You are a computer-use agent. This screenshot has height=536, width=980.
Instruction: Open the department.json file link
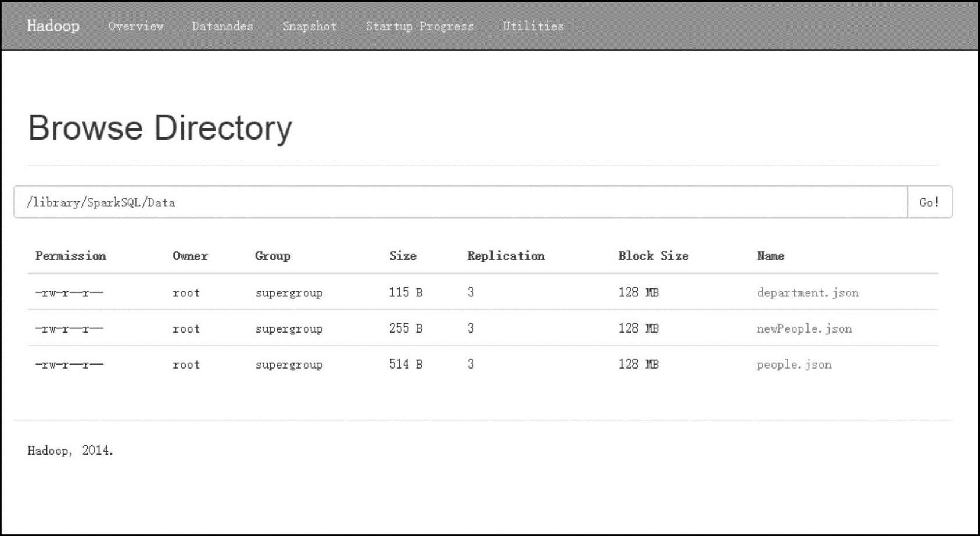[x=807, y=293]
